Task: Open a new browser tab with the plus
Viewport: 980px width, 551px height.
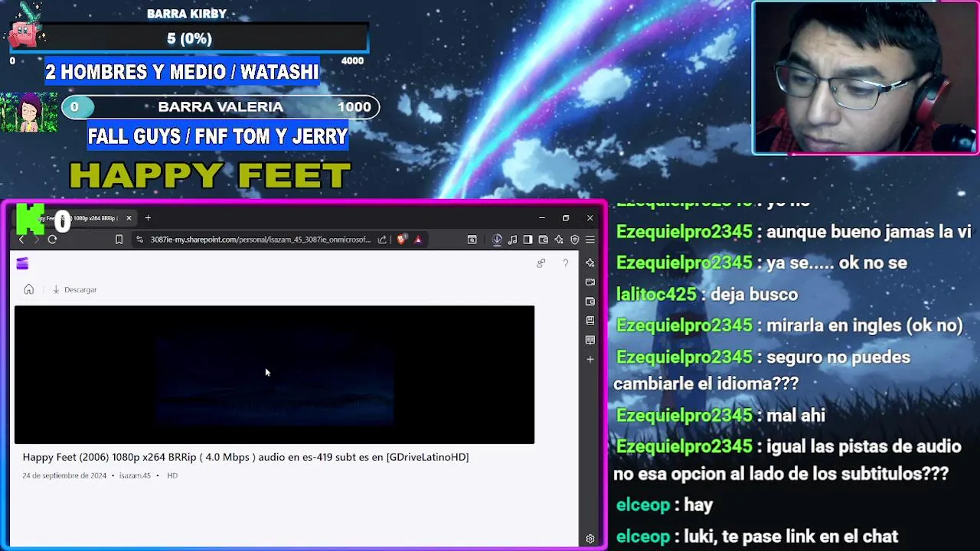Action: 148,218
